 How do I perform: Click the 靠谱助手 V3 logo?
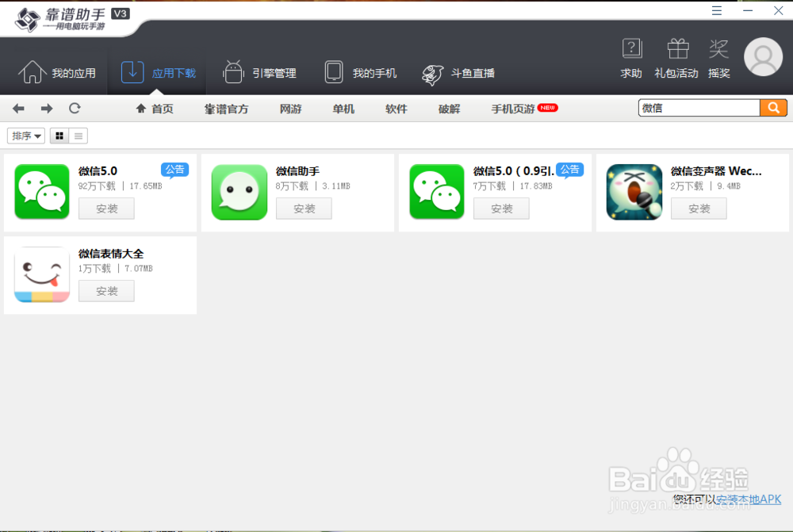click(x=72, y=19)
